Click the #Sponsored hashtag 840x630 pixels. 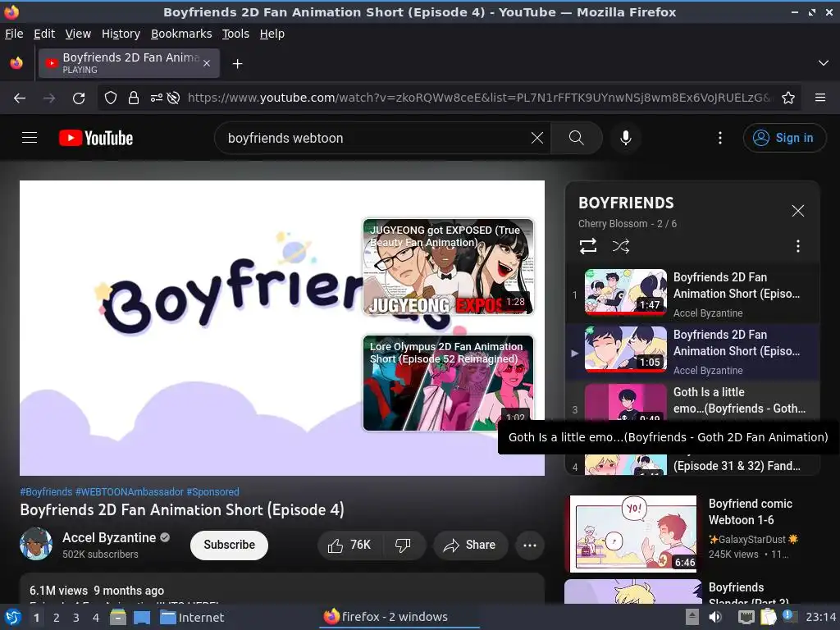212,492
